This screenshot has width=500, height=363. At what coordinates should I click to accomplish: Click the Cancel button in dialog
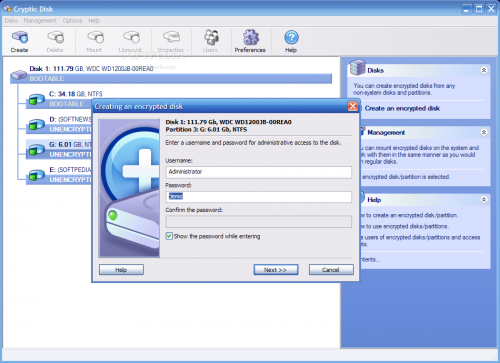click(331, 270)
